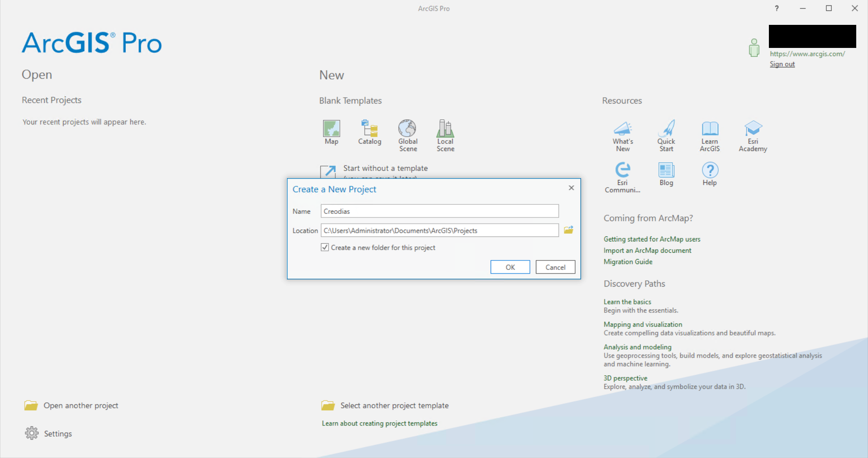
Task: Uncheck Create a new folder for this project
Action: coord(324,247)
